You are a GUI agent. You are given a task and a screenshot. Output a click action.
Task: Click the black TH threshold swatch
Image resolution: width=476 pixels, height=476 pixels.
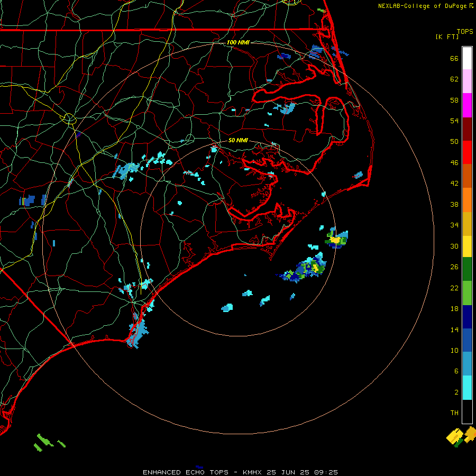pos(467,411)
